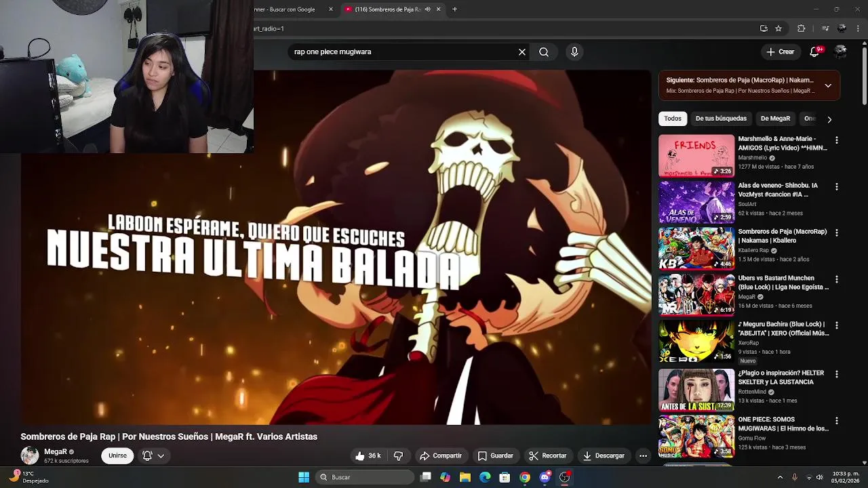Open Chrome media controls icon
Screen dimensions: 868x488
click(x=825, y=28)
